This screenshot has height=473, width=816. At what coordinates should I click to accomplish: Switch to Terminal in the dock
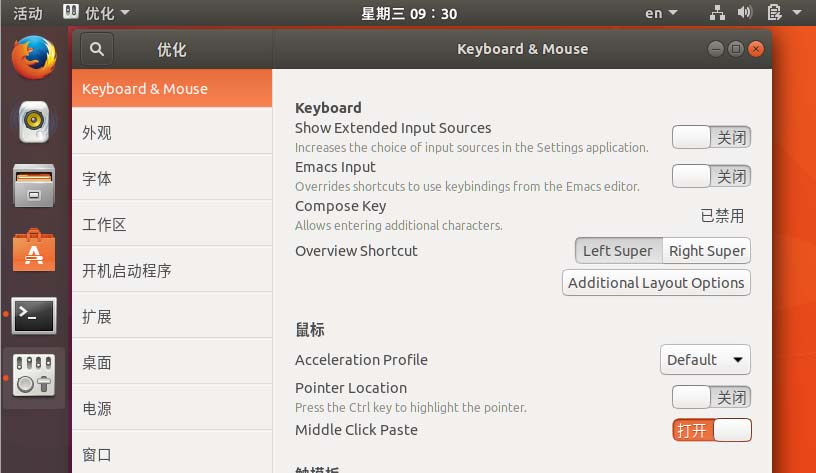[34, 315]
